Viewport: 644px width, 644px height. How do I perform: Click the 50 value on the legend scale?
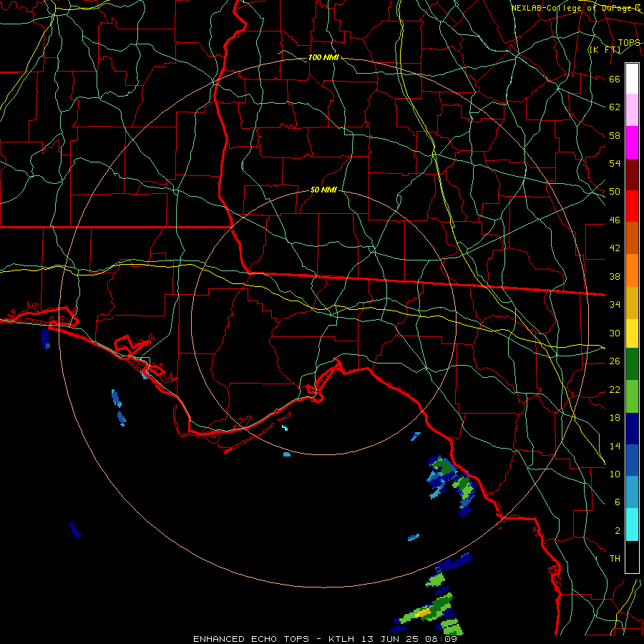[x=615, y=192]
